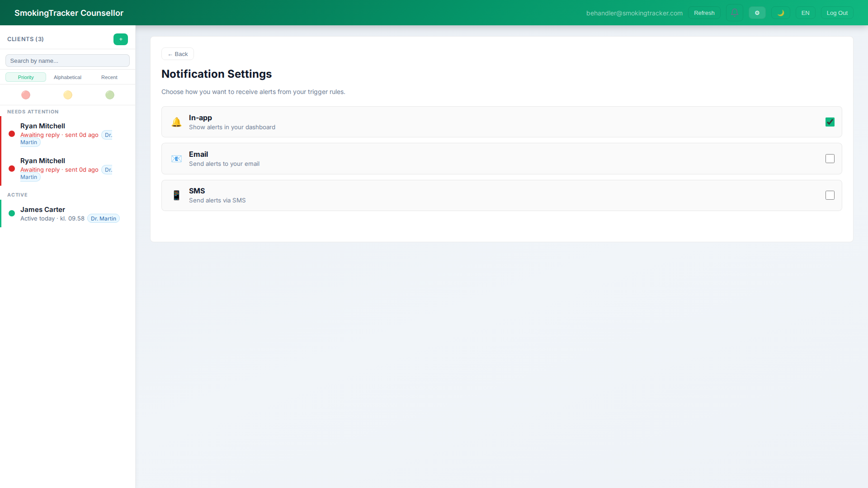Screen dimensions: 868x488
Task: Open the settings gear icon
Action: point(757,12)
